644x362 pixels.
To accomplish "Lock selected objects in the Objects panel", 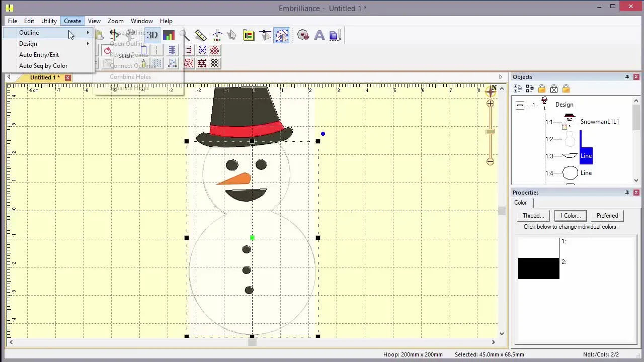I will (542, 88).
